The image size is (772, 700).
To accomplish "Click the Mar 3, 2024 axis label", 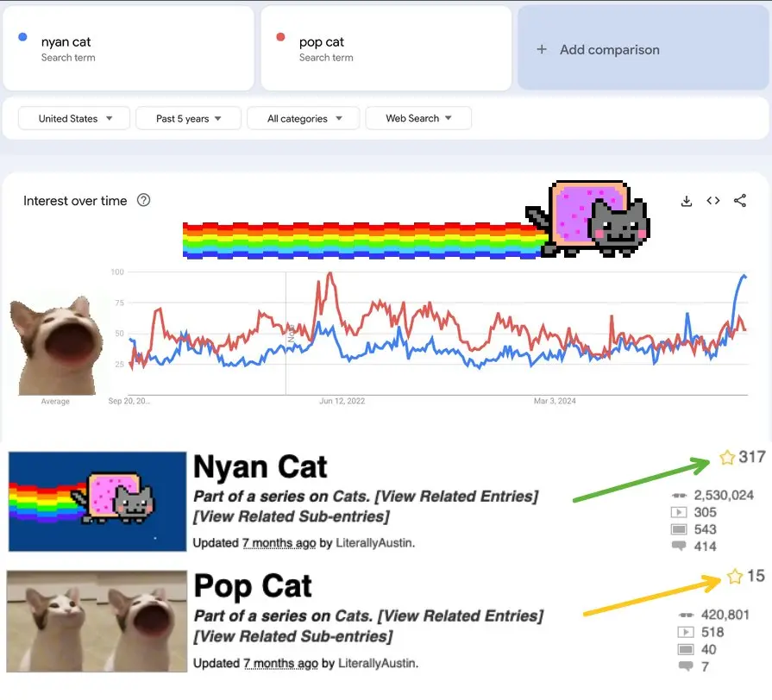I will tap(555, 401).
